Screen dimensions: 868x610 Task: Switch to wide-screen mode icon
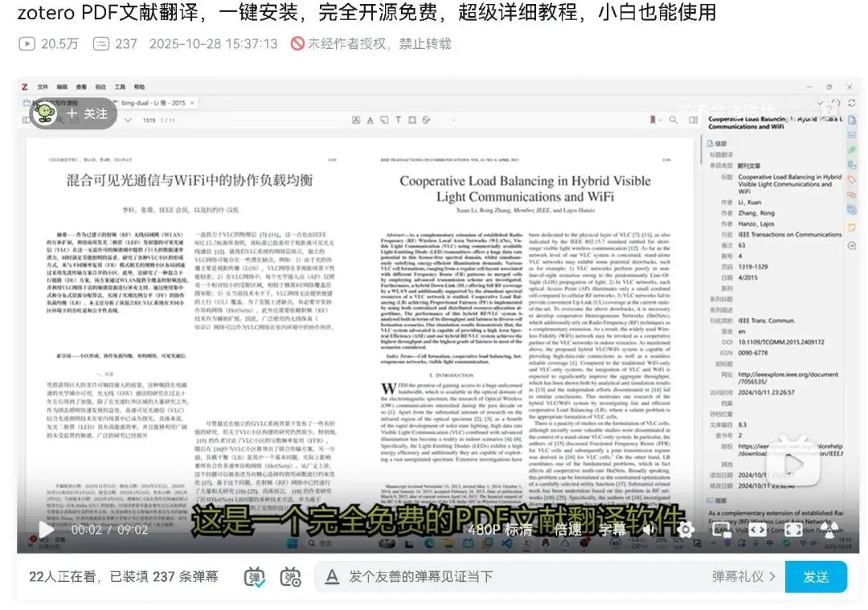pos(758,530)
